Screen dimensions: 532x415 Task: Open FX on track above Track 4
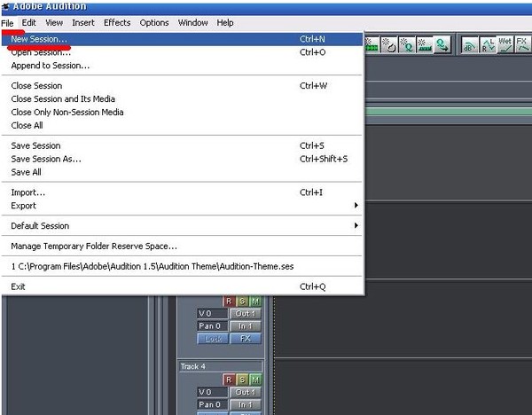[246, 339]
